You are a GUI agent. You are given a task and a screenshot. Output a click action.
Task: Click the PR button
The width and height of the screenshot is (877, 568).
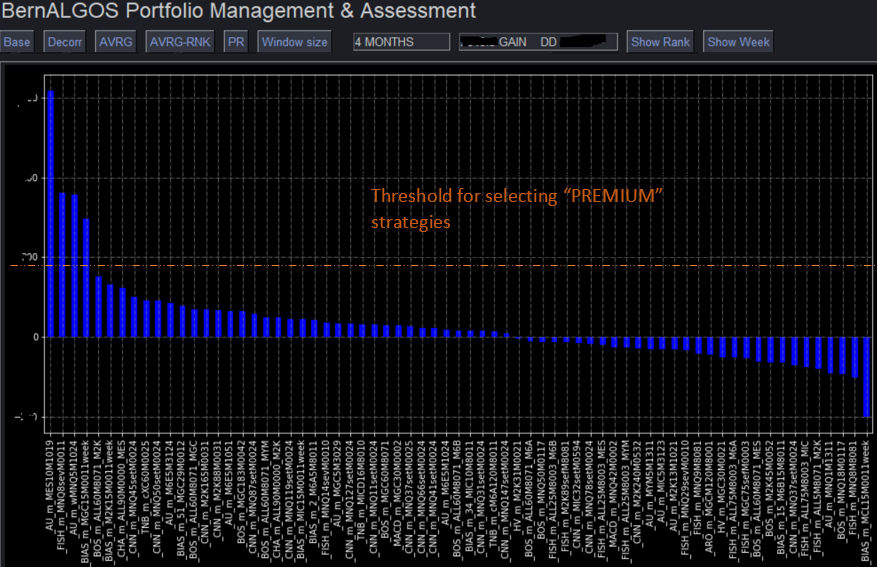tap(236, 42)
